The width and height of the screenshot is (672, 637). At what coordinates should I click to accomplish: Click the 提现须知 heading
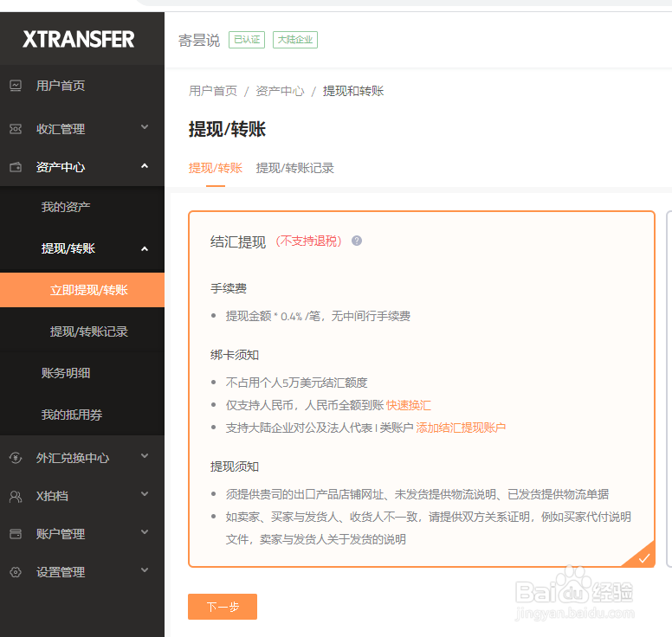point(235,466)
